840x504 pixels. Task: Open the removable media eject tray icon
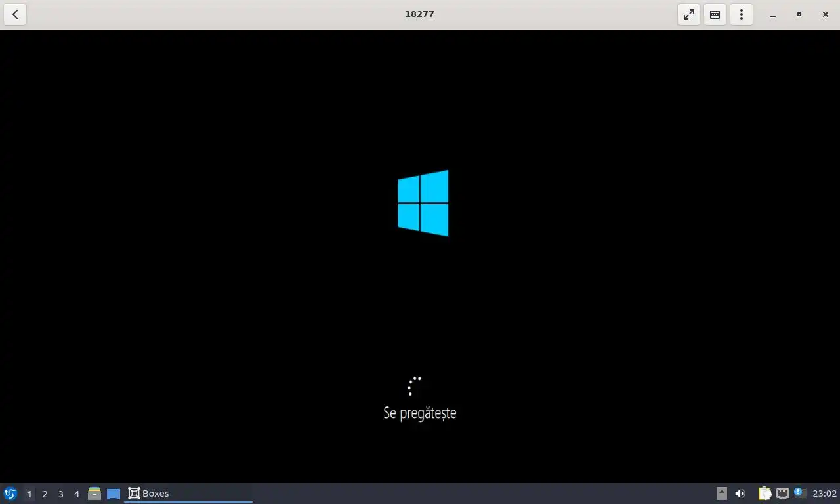722,493
